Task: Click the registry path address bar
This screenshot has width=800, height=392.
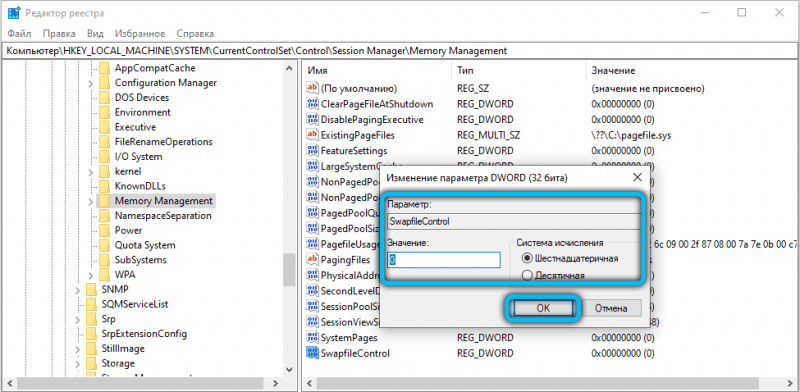Action: click(400, 51)
